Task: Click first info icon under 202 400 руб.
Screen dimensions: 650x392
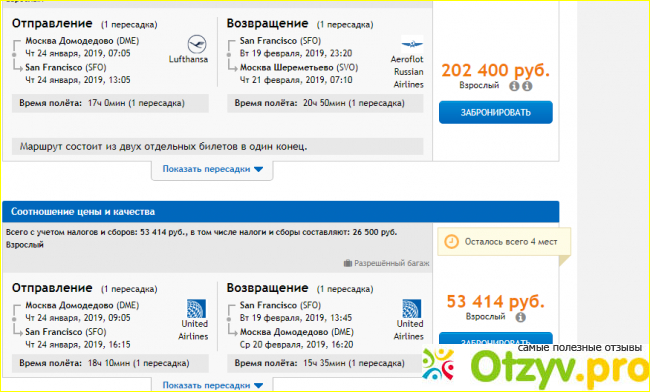Action: [514, 86]
